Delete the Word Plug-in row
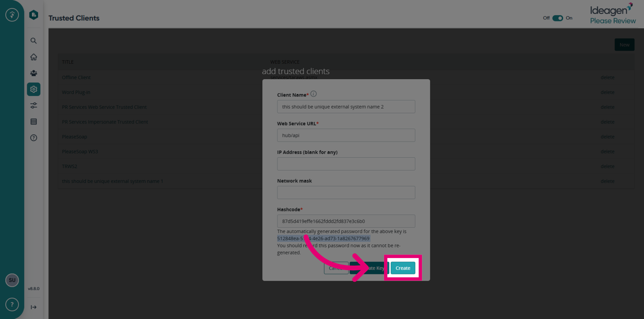The height and width of the screenshot is (319, 644). [607, 92]
